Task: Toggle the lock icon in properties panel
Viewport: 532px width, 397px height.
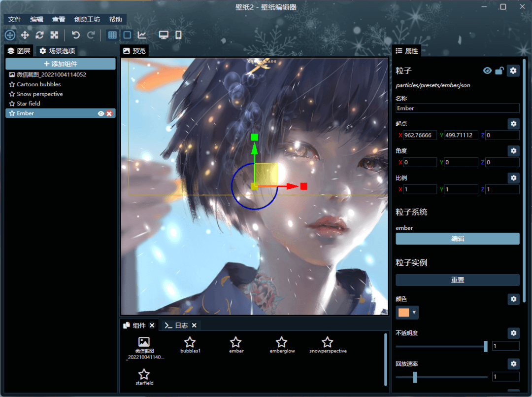Action: coord(499,71)
